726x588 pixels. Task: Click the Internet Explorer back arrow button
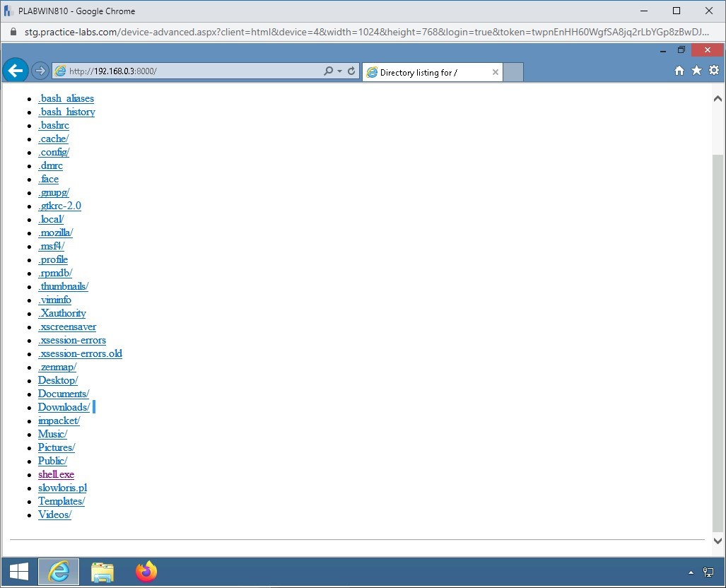pyautogui.click(x=16, y=71)
